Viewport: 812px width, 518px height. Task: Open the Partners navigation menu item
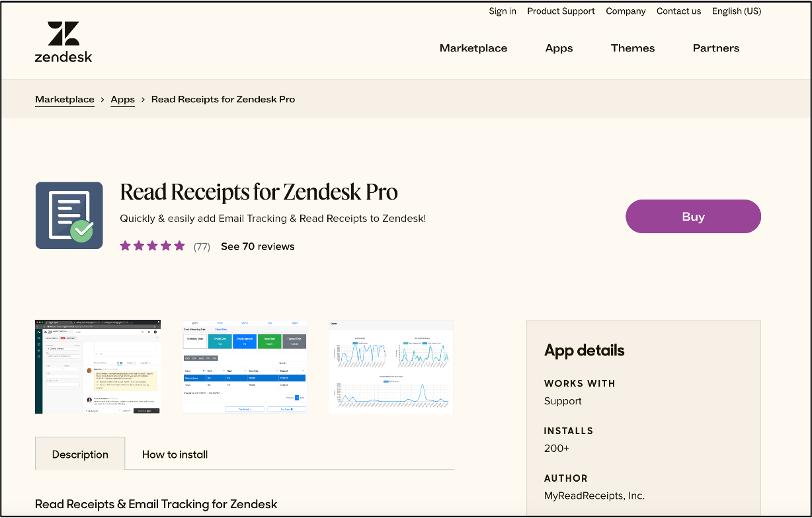[x=716, y=48]
